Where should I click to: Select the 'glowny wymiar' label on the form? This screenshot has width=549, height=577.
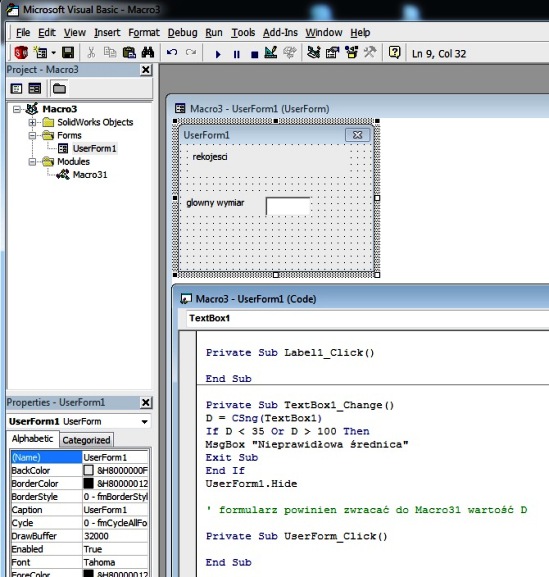215,203
